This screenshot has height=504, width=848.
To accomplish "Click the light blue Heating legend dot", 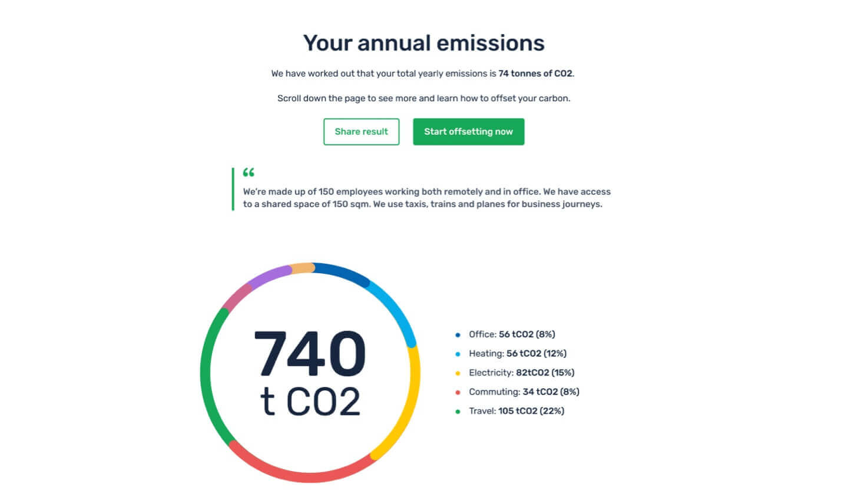I will 458,354.
